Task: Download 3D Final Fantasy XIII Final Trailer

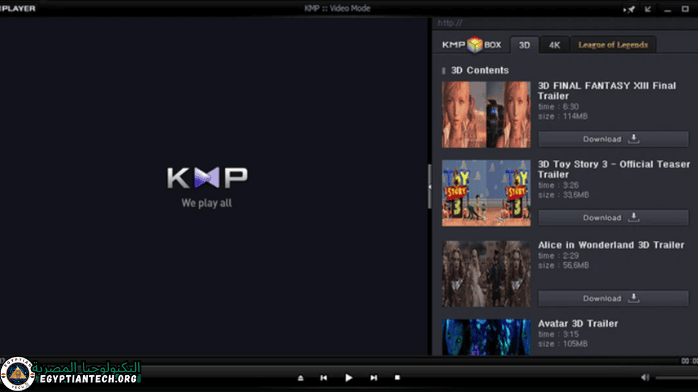Action: 613,139
